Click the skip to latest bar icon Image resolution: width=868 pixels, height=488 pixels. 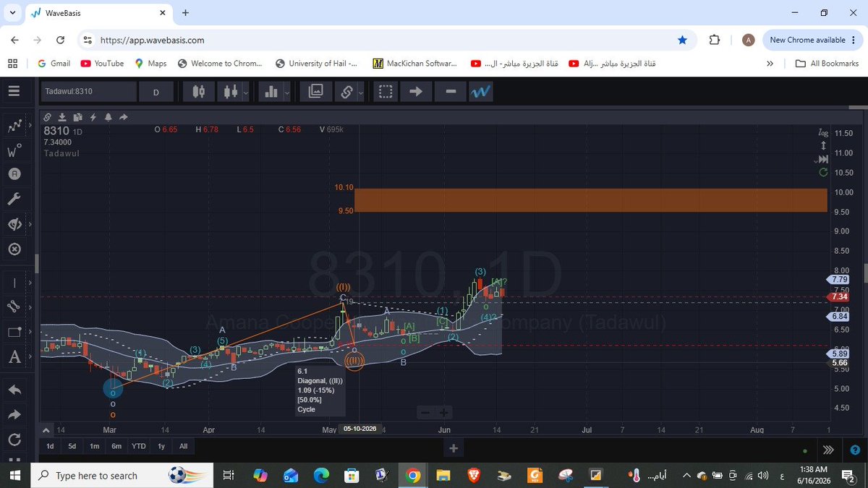coord(823,159)
